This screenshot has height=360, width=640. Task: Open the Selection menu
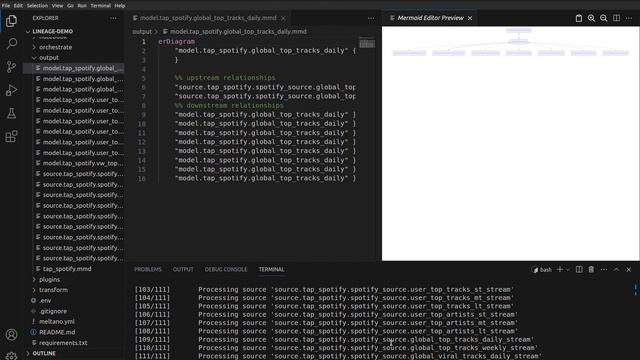(37, 5)
